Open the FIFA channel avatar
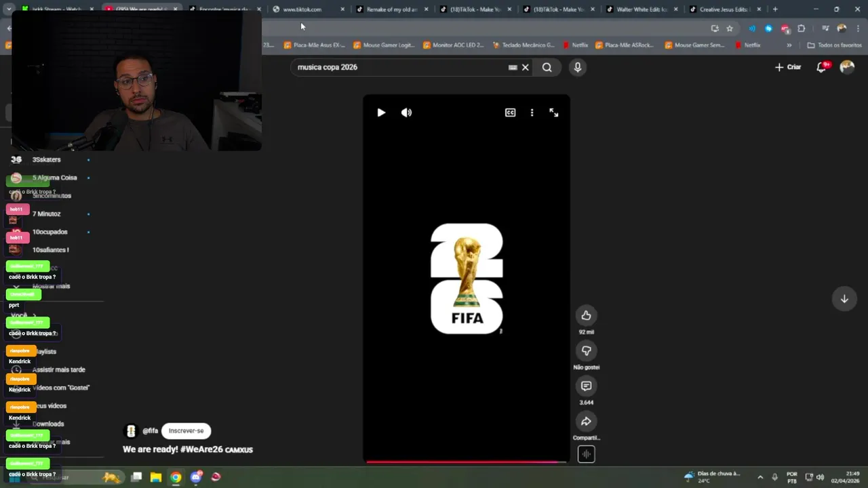Image resolution: width=868 pixels, height=488 pixels. coord(131,431)
